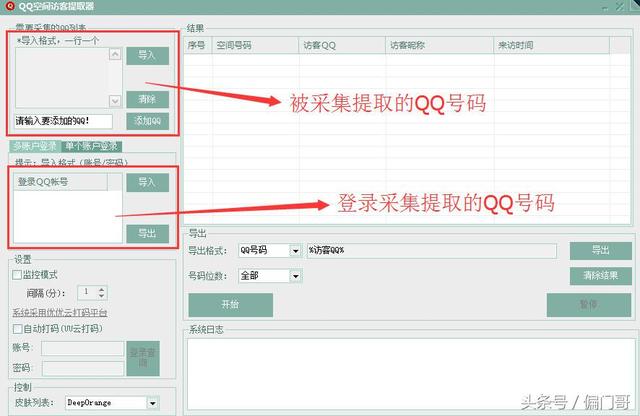Image resolution: width=640 pixels, height=416 pixels.
Task: Click the %访客QQ% export format field
Action: click(431, 251)
